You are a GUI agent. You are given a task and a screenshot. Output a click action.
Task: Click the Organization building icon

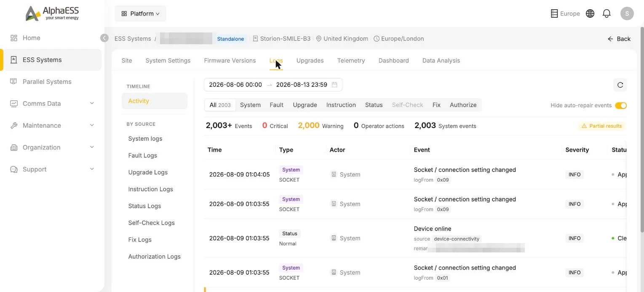pos(14,147)
